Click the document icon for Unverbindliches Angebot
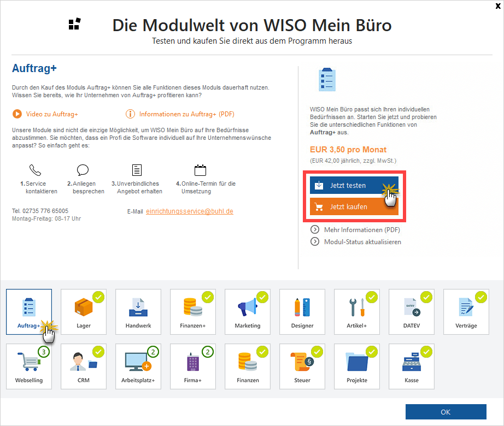 pos(137,170)
